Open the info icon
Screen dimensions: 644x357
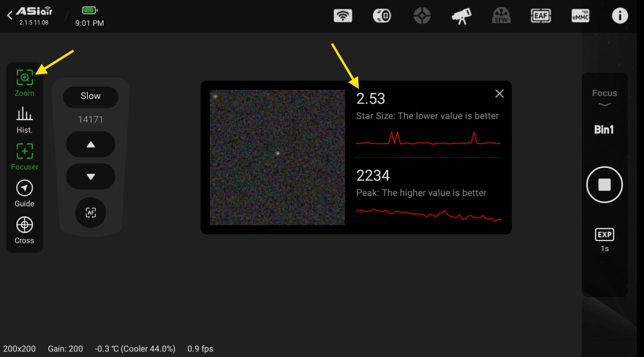tap(620, 16)
